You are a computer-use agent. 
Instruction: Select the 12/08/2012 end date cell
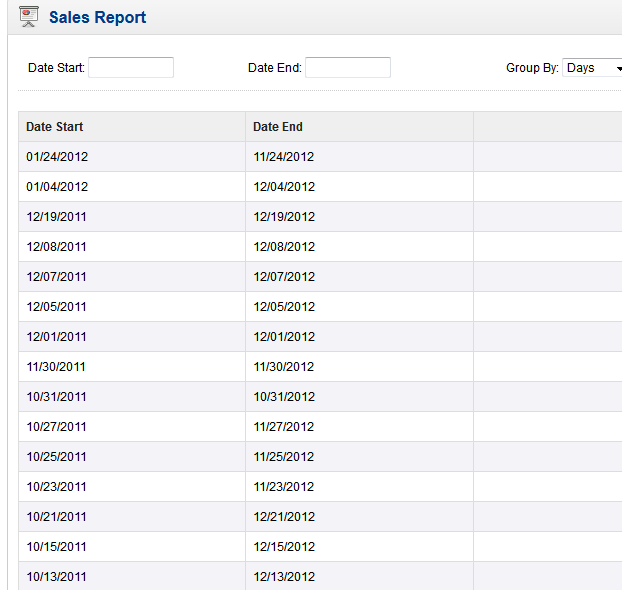pos(359,247)
